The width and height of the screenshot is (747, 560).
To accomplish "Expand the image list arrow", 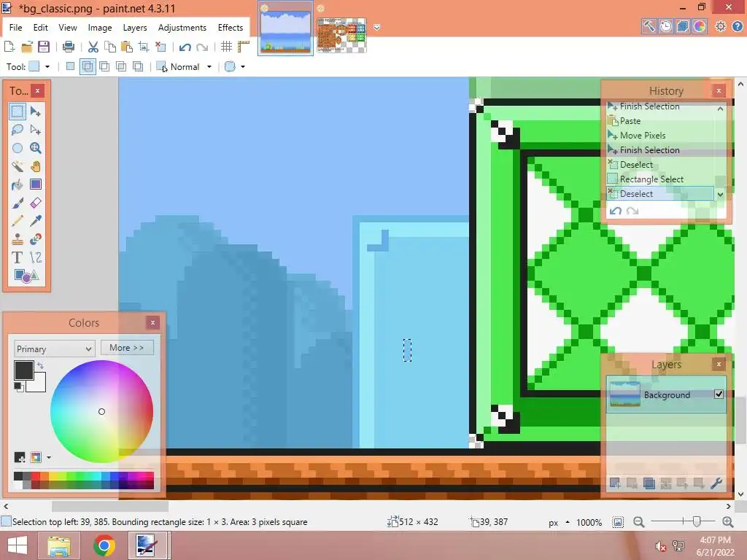I will [x=377, y=28].
